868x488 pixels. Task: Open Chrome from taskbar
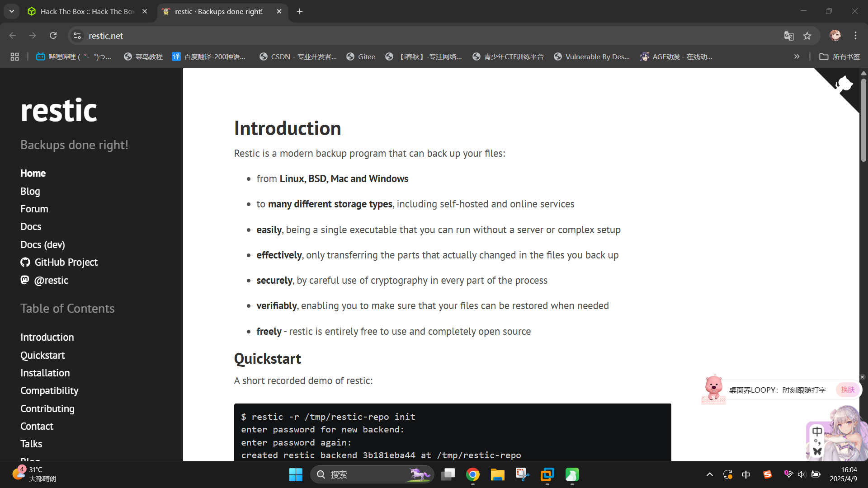473,474
